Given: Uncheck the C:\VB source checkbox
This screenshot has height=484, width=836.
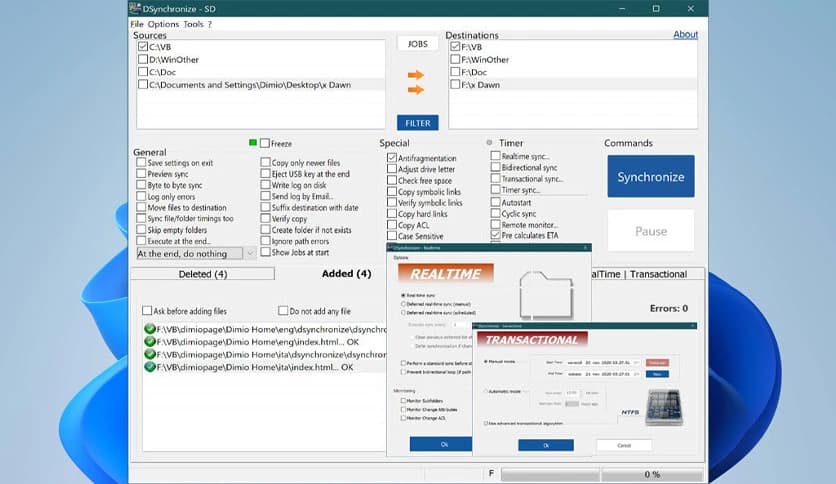Looking at the screenshot, I should [142, 46].
